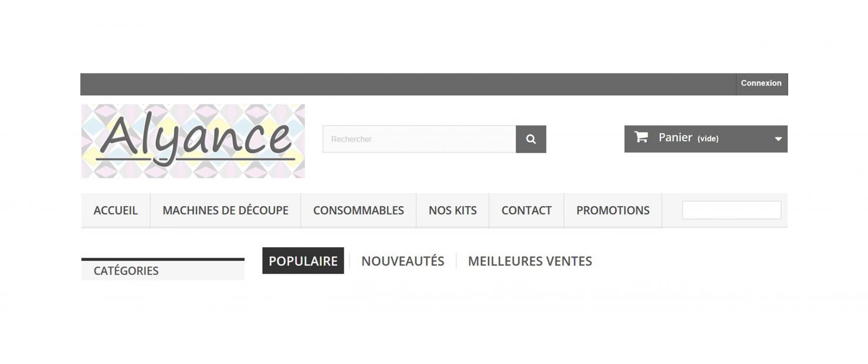The height and width of the screenshot is (364, 868).
Task: Open the Consommables menu
Action: 358,210
